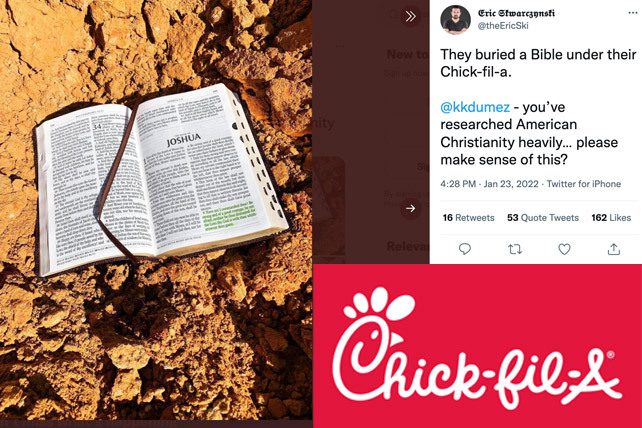Click the share upload icon
Screen dimensions: 642x428
(613, 249)
